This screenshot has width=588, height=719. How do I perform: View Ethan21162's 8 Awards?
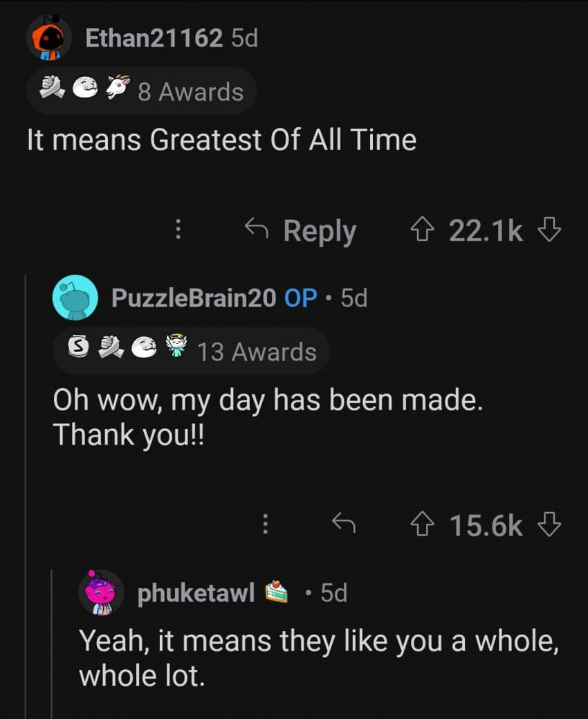(x=190, y=91)
